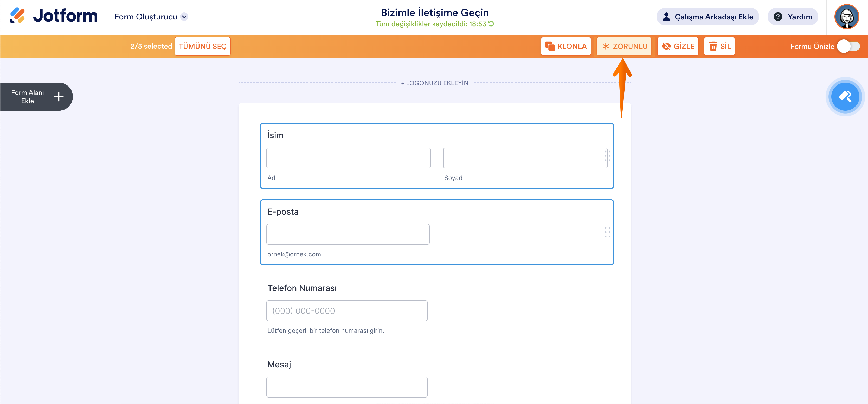Click the Jotform logo icon
Image resolution: width=868 pixels, height=404 pixels.
point(17,16)
